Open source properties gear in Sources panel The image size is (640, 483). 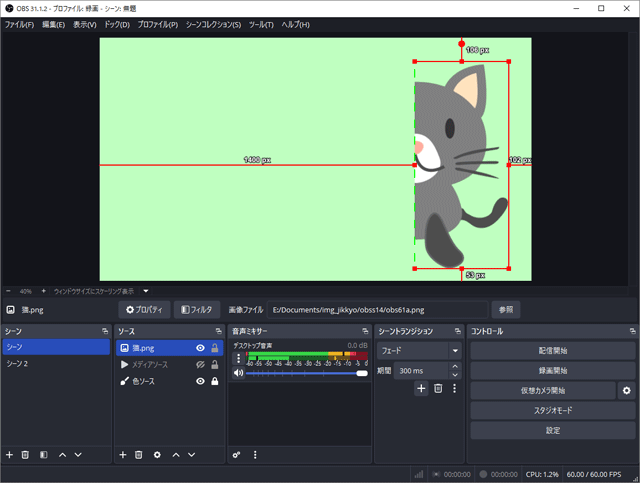tap(157, 454)
